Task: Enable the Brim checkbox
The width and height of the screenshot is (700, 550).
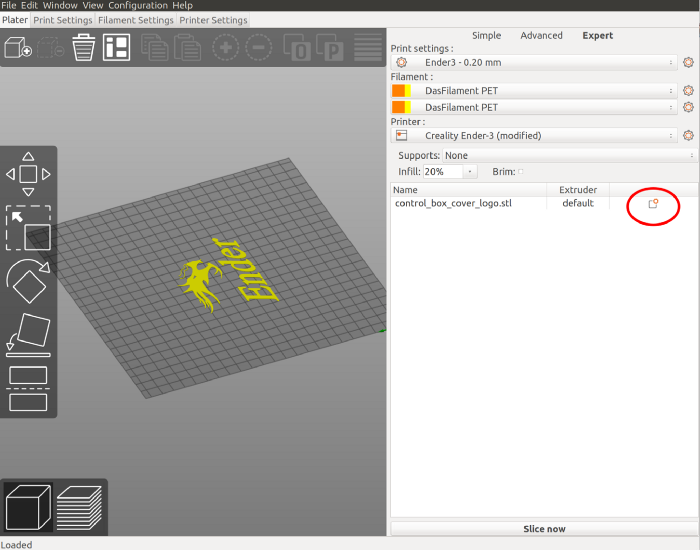Action: 521,172
